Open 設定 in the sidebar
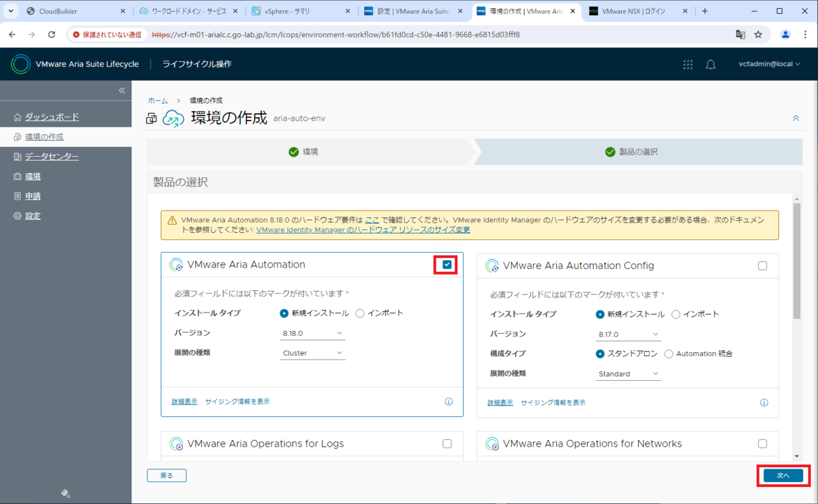The height and width of the screenshot is (504, 818). [33, 216]
